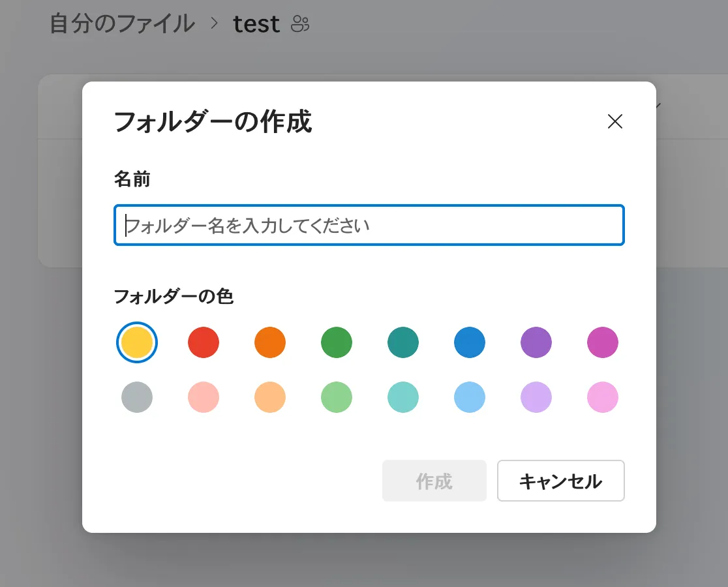Pick the light green folder color
Viewport: 728px width, 587px height.
[337, 397]
